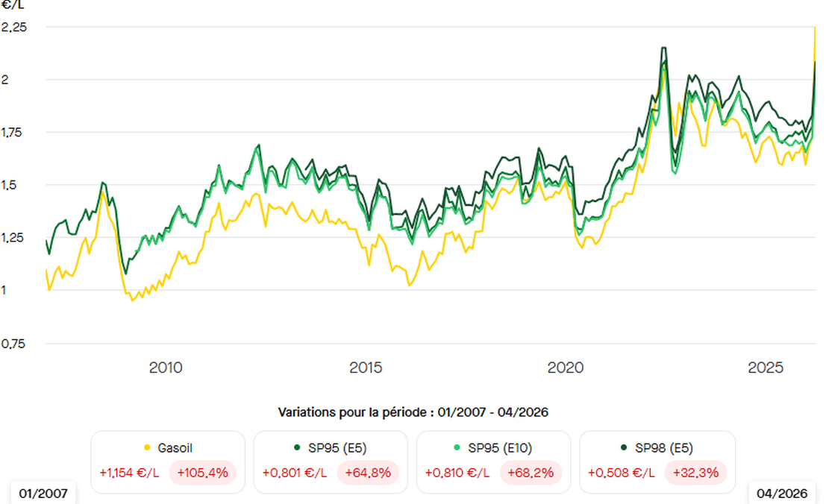Click the 2020 x-axis label
Viewport: 832px width, 504px height.
[566, 368]
